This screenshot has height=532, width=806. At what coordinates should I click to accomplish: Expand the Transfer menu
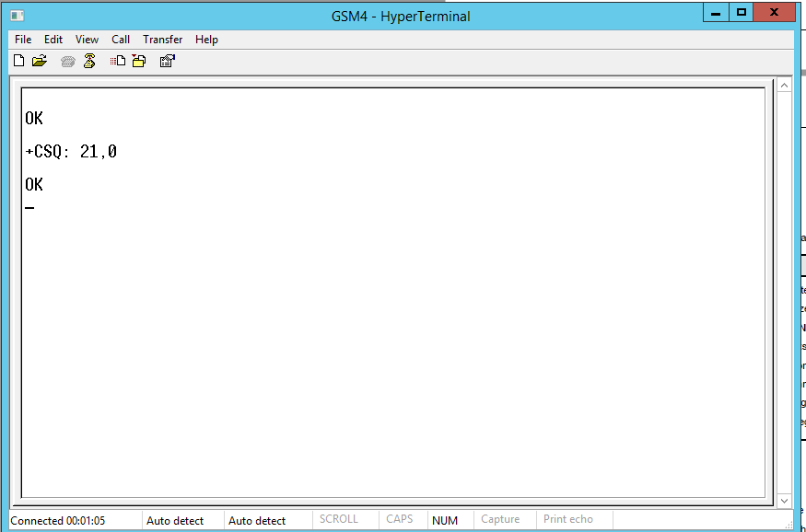tap(162, 40)
